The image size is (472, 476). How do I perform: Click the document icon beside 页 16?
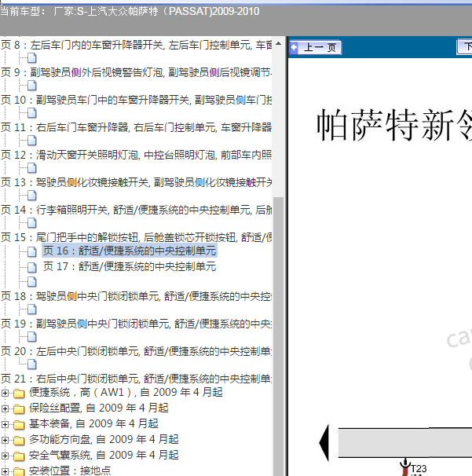pyautogui.click(x=32, y=251)
